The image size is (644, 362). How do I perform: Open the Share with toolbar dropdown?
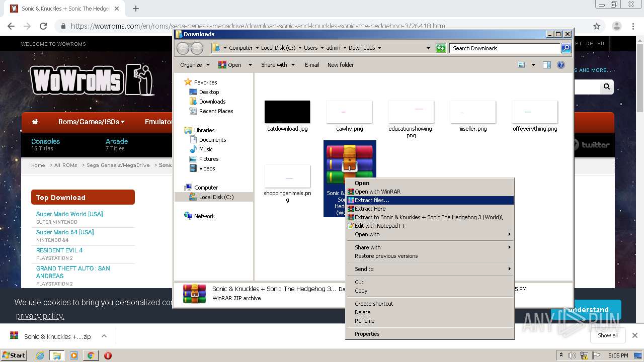coord(278,65)
